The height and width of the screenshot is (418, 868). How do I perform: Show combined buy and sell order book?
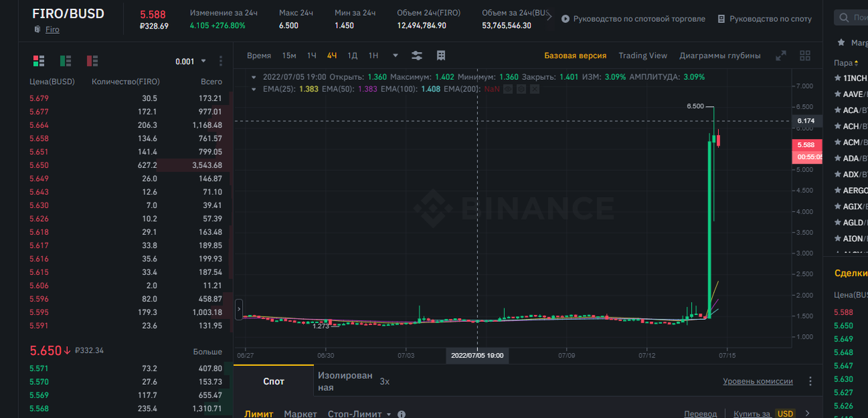pyautogui.click(x=39, y=61)
